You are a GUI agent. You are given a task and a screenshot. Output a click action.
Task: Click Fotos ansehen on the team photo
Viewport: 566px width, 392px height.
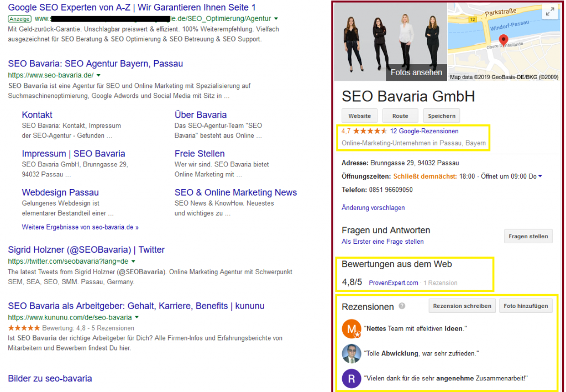point(416,72)
